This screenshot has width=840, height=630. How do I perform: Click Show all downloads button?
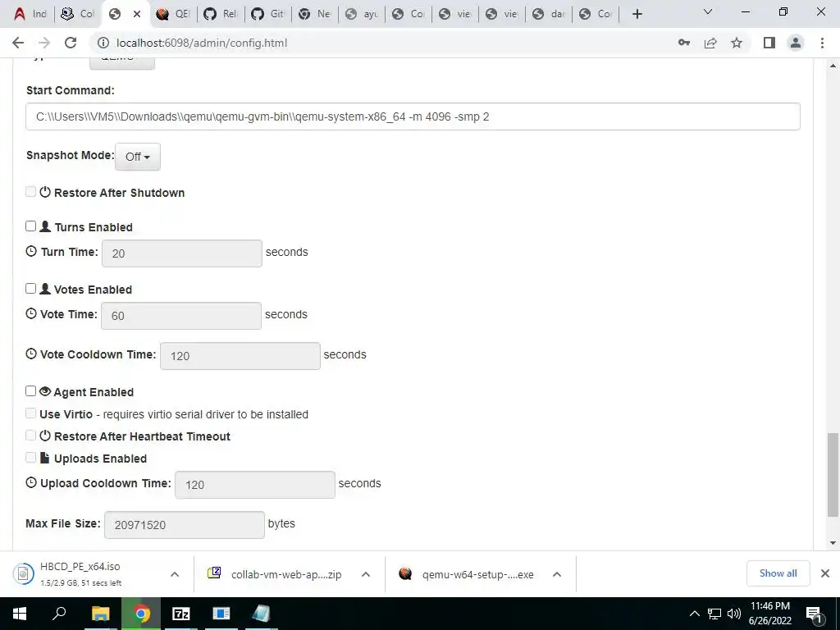(x=778, y=573)
